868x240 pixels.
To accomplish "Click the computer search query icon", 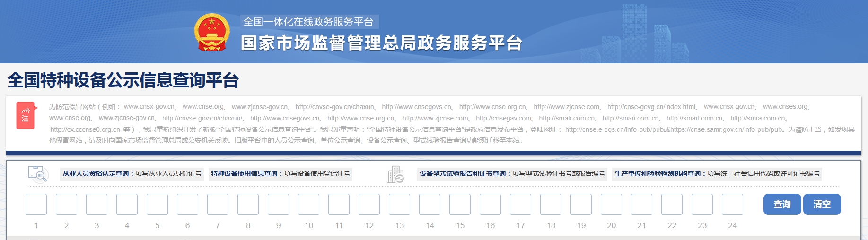I will (38, 174).
